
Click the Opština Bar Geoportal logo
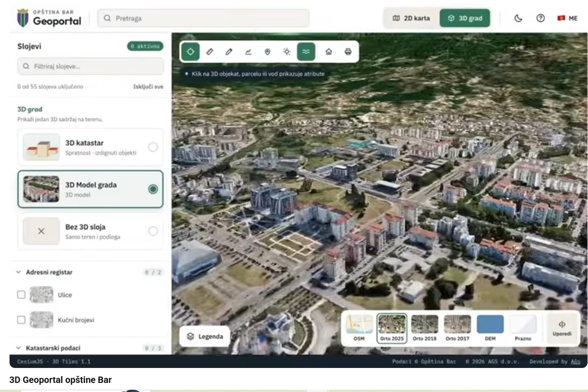[49, 18]
